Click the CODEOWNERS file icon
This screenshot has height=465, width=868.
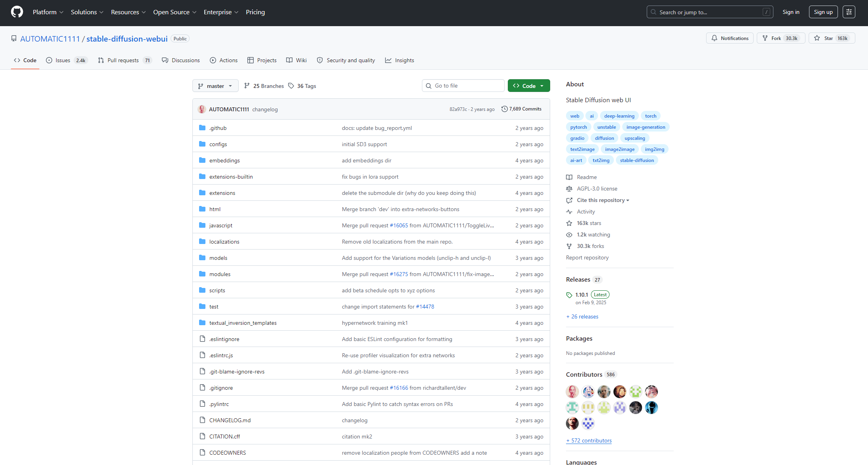[202, 452]
